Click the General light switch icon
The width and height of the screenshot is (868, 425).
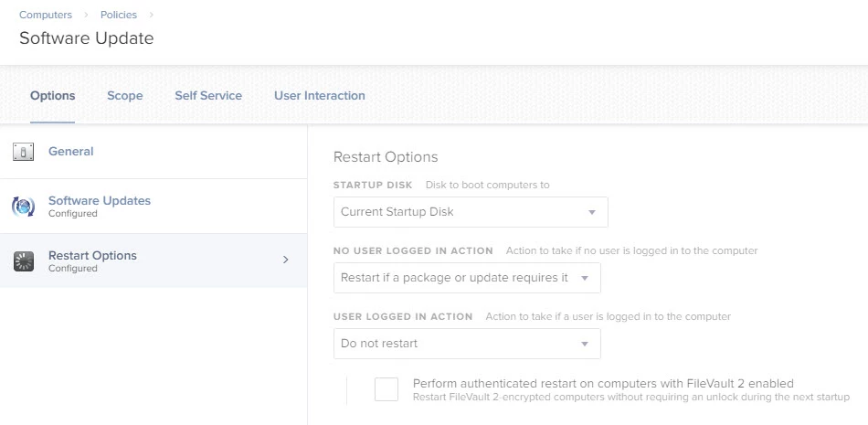point(23,152)
